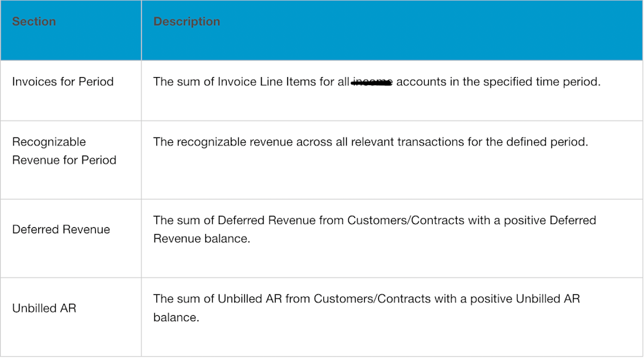Click the positive Deferred Revenue description
Image resolution: width=644 pixels, height=358 pixels.
374,229
